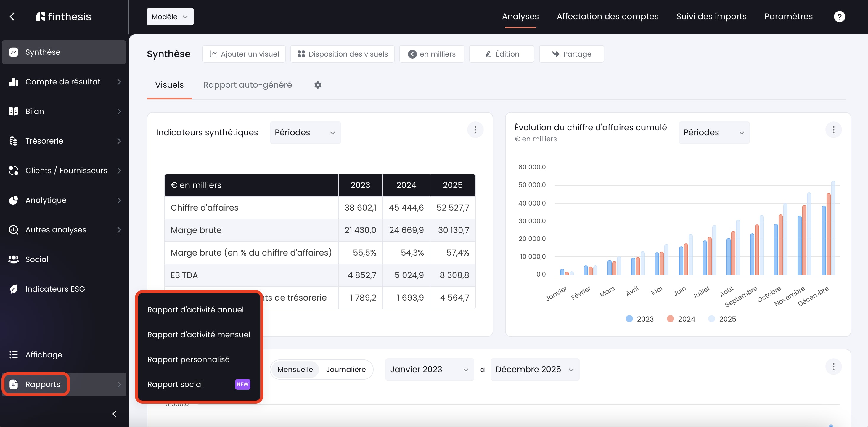Viewport: 868px width, 427px height.
Task: Choose Rapport personnalisé menu entry
Action: pyautogui.click(x=188, y=359)
